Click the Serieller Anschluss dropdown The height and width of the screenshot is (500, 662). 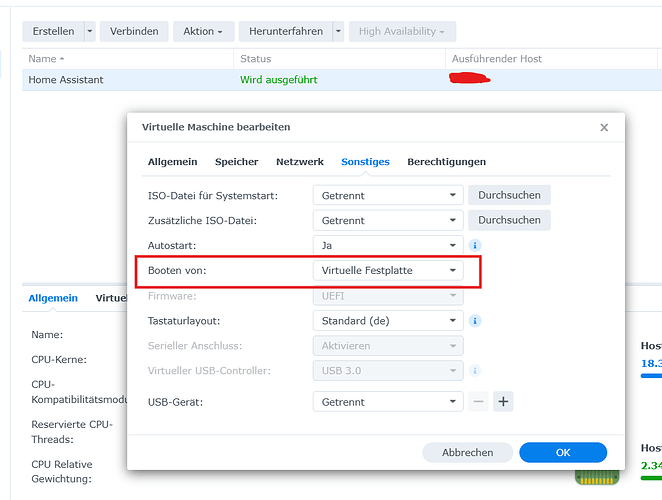(388, 346)
